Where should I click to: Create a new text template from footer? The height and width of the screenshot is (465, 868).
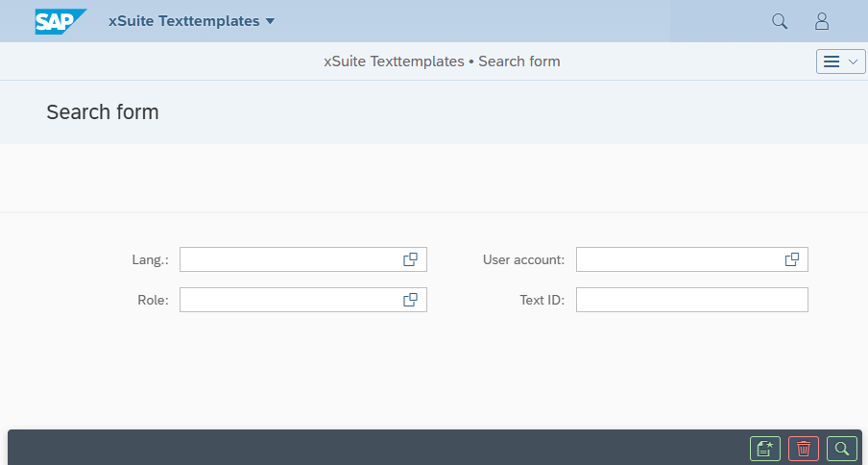[x=765, y=449]
